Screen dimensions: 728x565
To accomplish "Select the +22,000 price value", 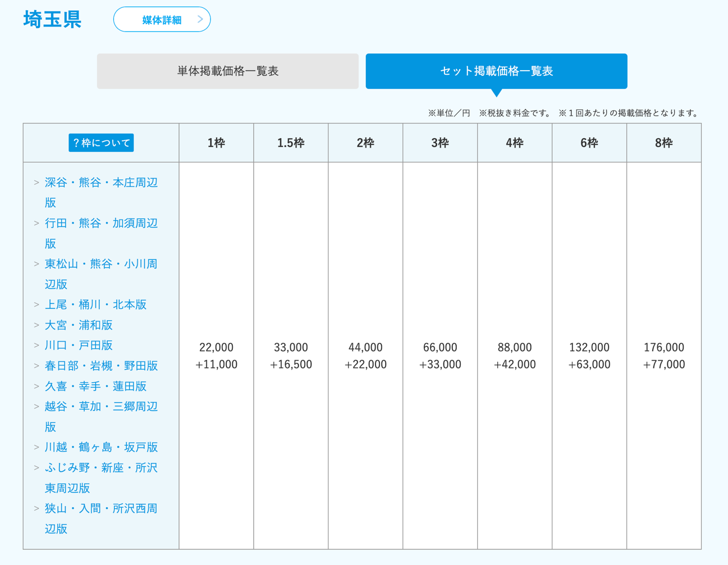I will tap(365, 364).
